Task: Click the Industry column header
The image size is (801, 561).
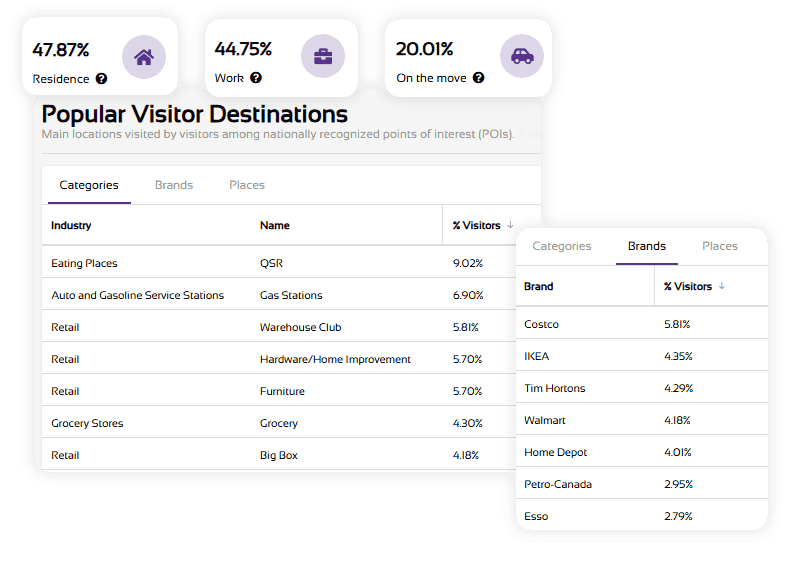Action: tap(72, 225)
